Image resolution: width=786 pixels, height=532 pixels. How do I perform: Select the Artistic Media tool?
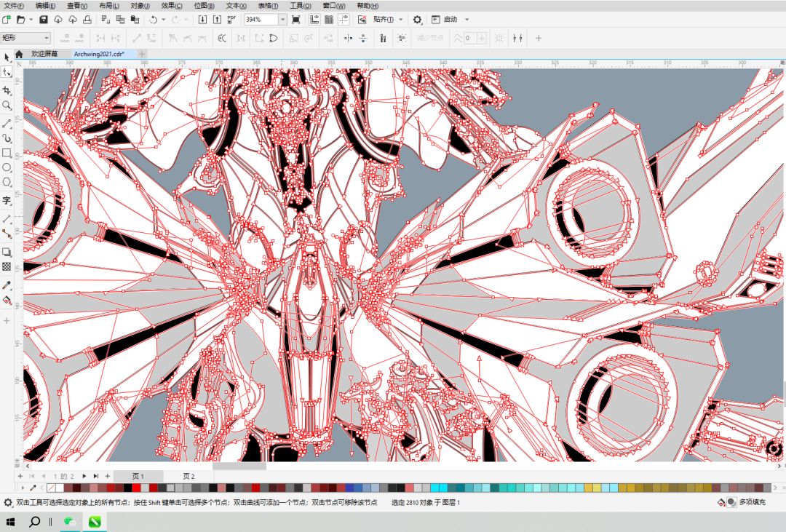click(x=7, y=138)
